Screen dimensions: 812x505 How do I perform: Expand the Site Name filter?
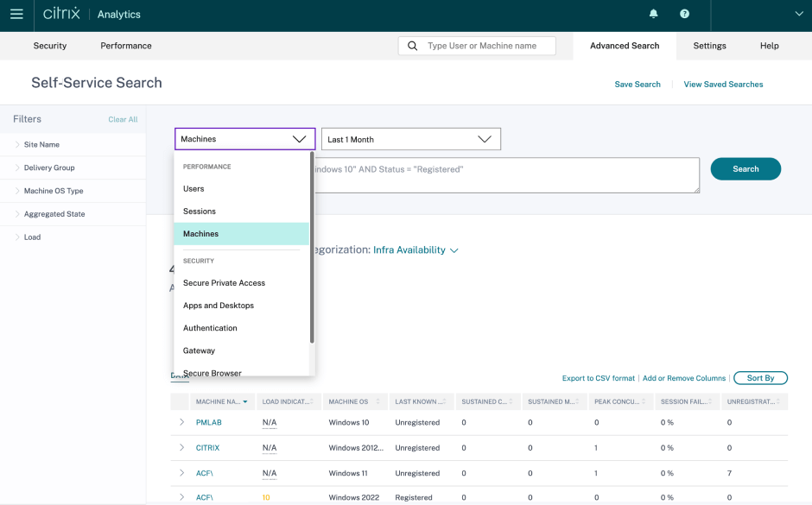17,144
